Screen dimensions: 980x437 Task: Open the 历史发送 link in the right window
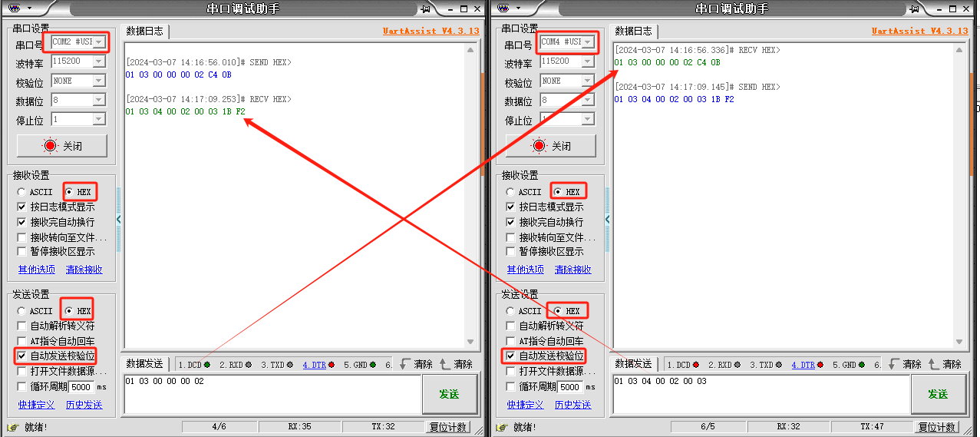pyautogui.click(x=572, y=405)
